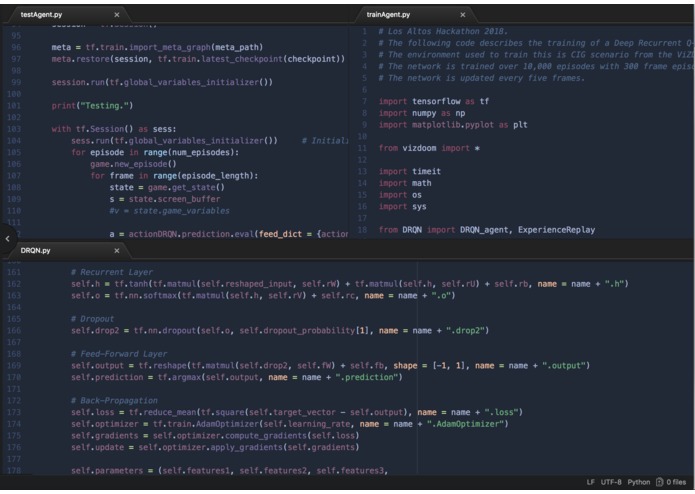The width and height of the screenshot is (695, 494).
Task: Switch to the DRQN.py tab
Action: (35, 250)
